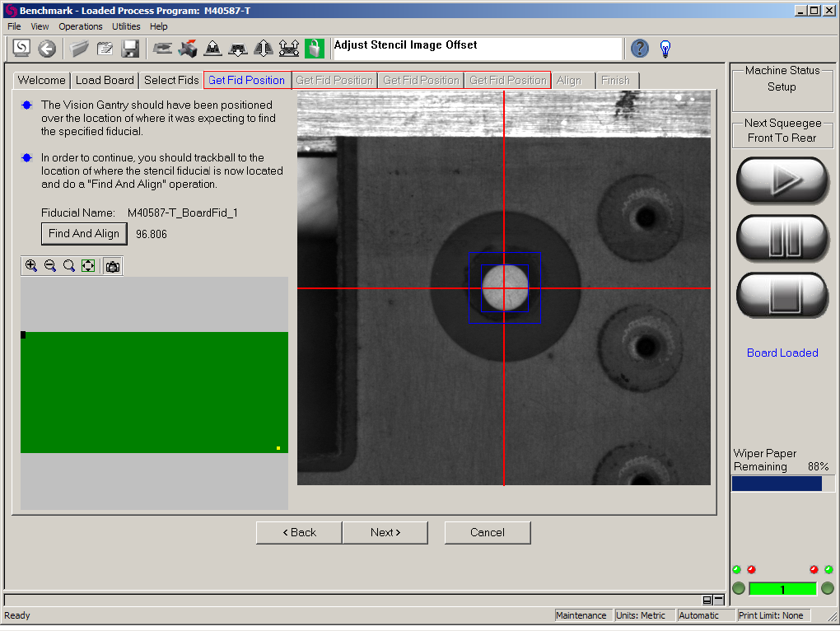Zoom in on the board map view
This screenshot has width=840, height=631.
coord(31,266)
